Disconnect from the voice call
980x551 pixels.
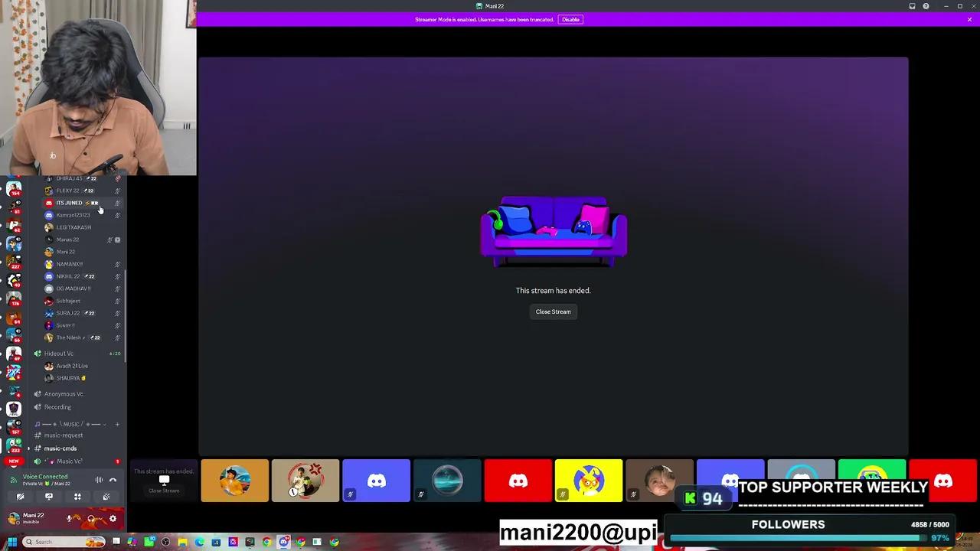point(113,480)
